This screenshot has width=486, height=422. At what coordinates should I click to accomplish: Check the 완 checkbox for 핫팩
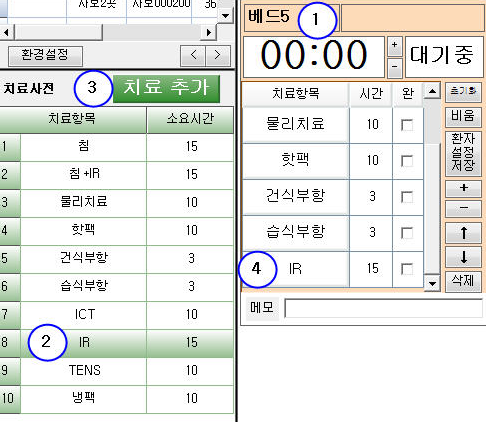(x=407, y=161)
